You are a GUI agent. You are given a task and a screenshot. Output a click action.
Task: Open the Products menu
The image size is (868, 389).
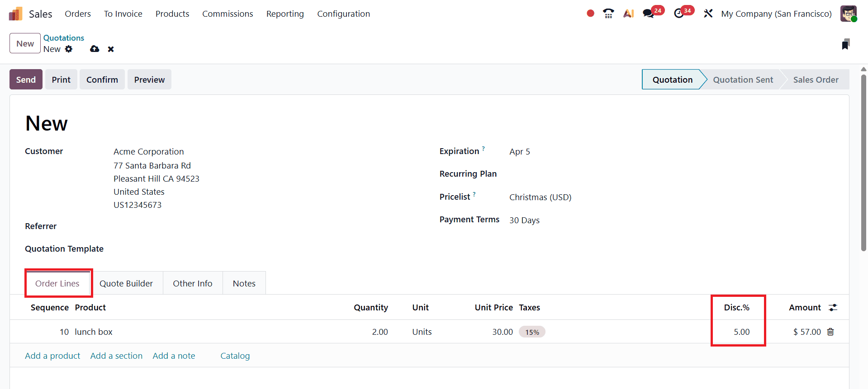point(172,14)
